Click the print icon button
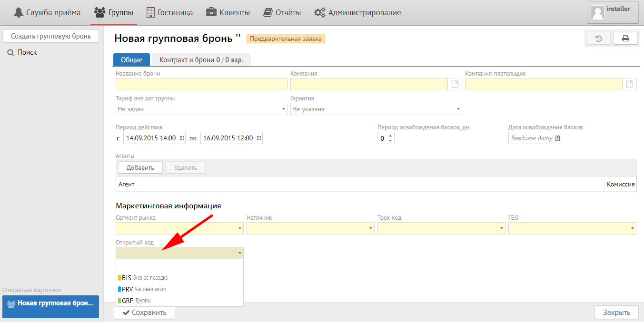 tap(625, 39)
